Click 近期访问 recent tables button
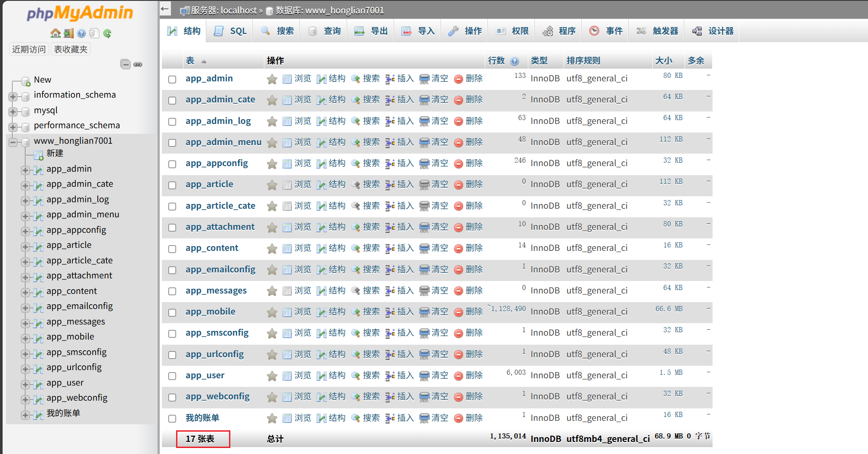This screenshot has height=454, width=868. coord(28,49)
